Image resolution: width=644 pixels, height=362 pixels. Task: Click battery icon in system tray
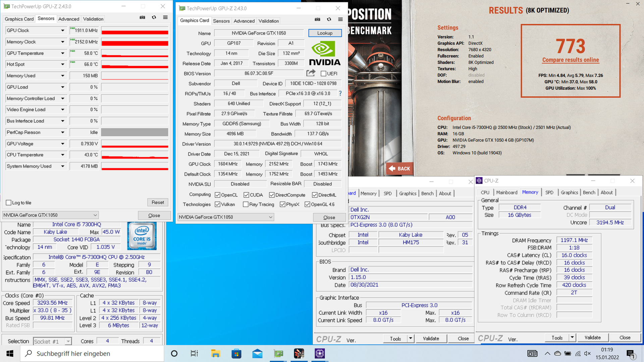(x=568, y=354)
